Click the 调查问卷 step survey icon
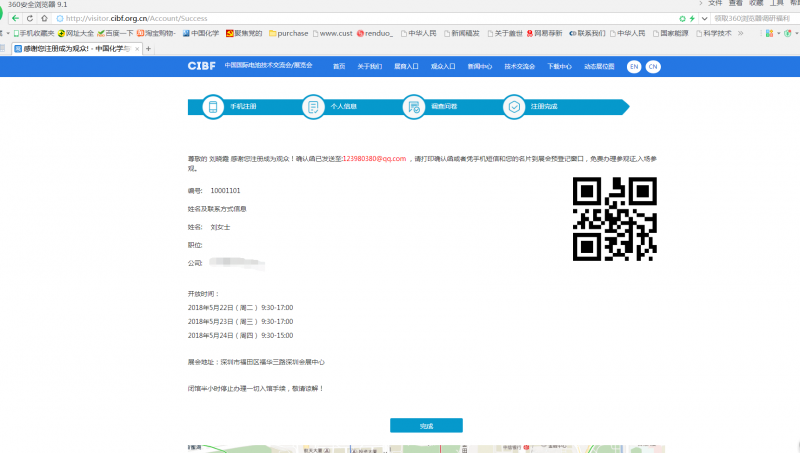The height and width of the screenshot is (453, 800). [413, 107]
